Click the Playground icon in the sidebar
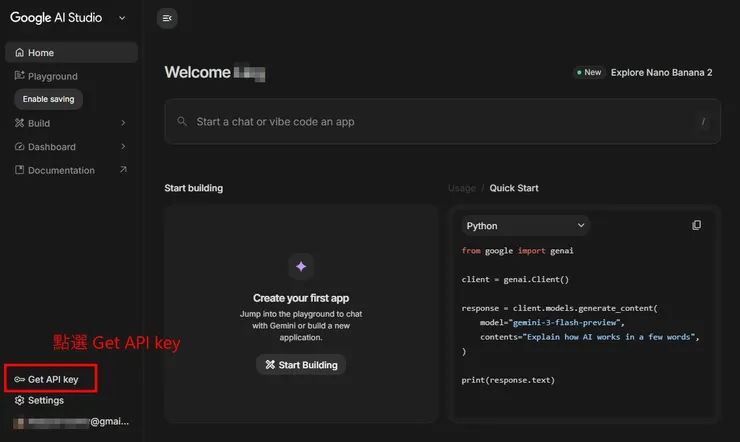 point(19,76)
